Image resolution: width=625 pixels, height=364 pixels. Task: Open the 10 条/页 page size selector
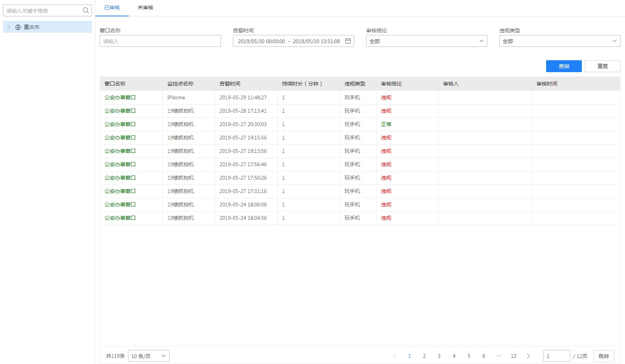(148, 356)
